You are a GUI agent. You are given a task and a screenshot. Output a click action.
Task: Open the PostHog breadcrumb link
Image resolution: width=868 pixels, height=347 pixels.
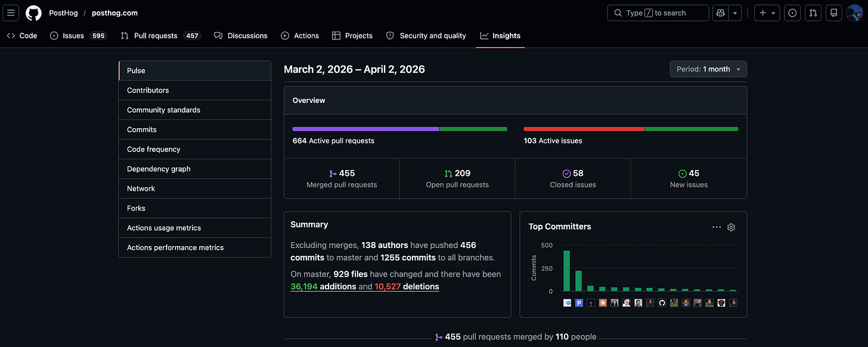coord(63,13)
